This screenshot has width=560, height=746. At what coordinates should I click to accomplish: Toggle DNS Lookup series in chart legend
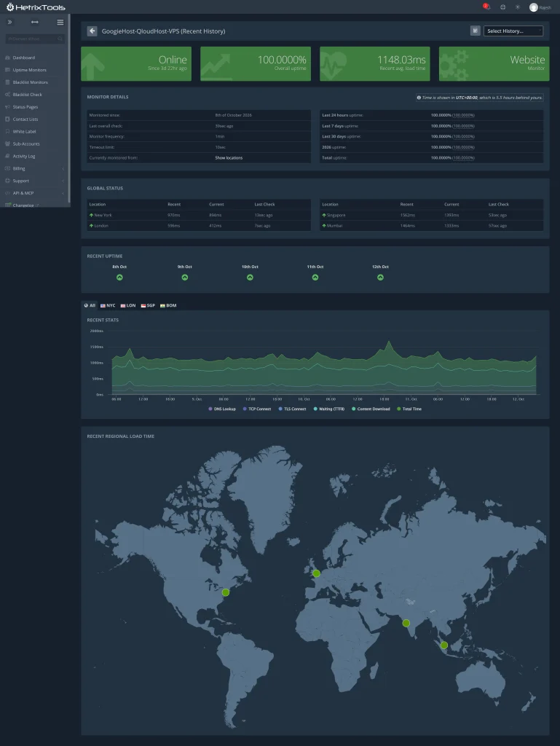point(222,409)
